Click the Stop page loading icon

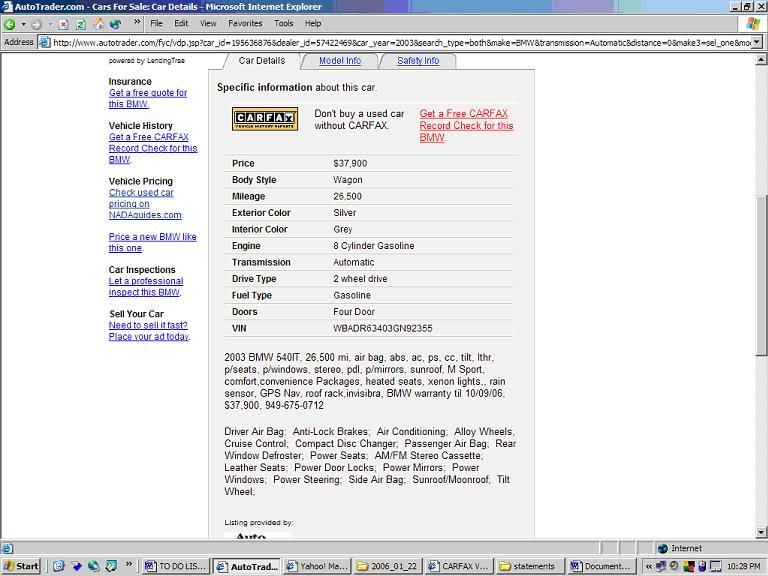(x=64, y=24)
